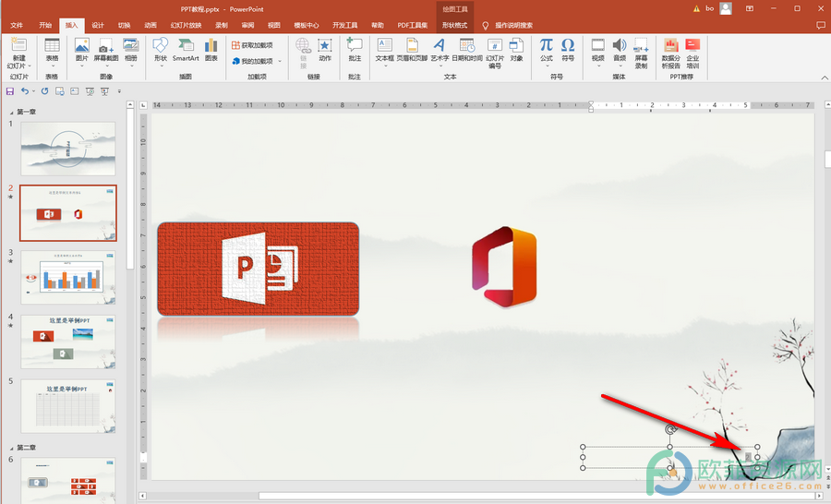Click the 公式 (Equation) pi icon

click(547, 45)
